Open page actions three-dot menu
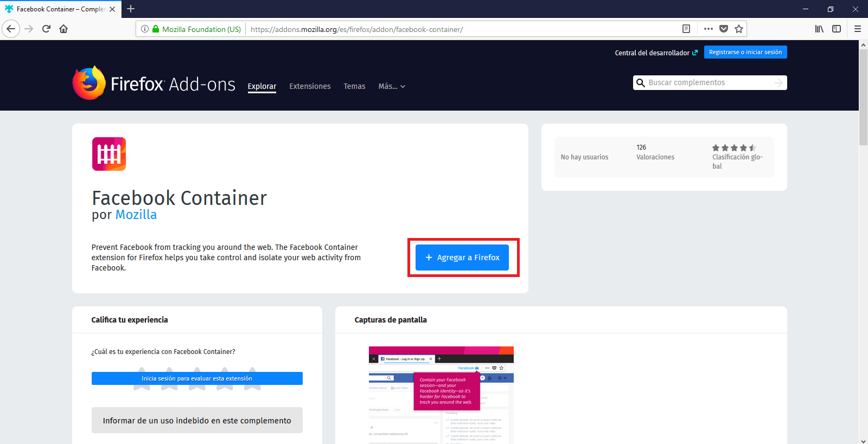 pos(709,29)
